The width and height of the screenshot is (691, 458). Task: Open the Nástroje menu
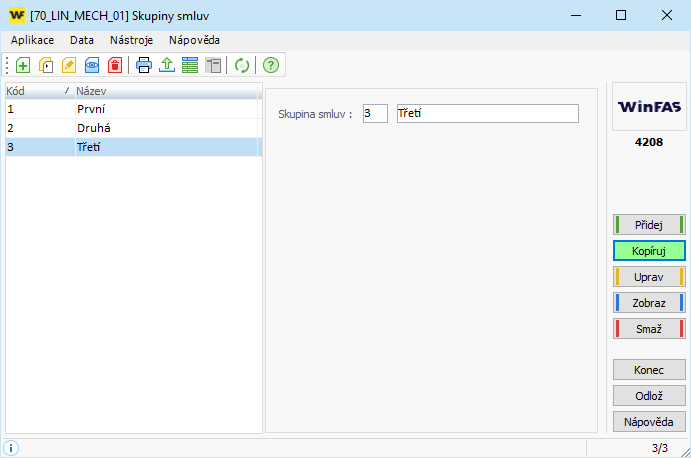(x=131, y=40)
